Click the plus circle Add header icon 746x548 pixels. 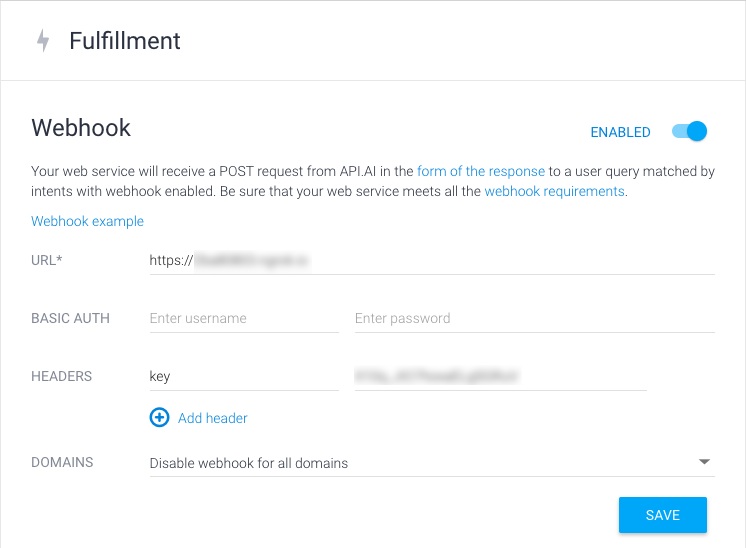(x=159, y=418)
